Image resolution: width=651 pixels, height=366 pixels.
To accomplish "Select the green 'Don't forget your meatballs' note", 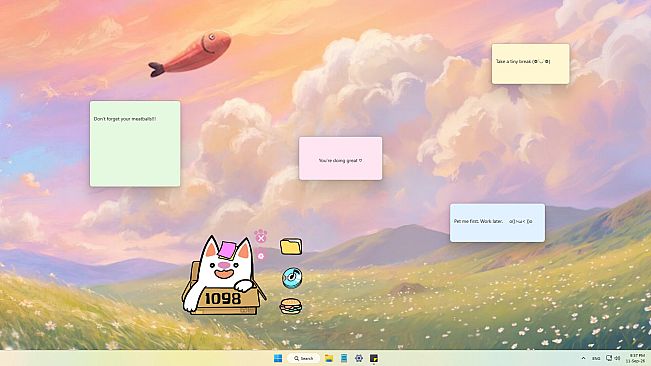I will coord(135,144).
